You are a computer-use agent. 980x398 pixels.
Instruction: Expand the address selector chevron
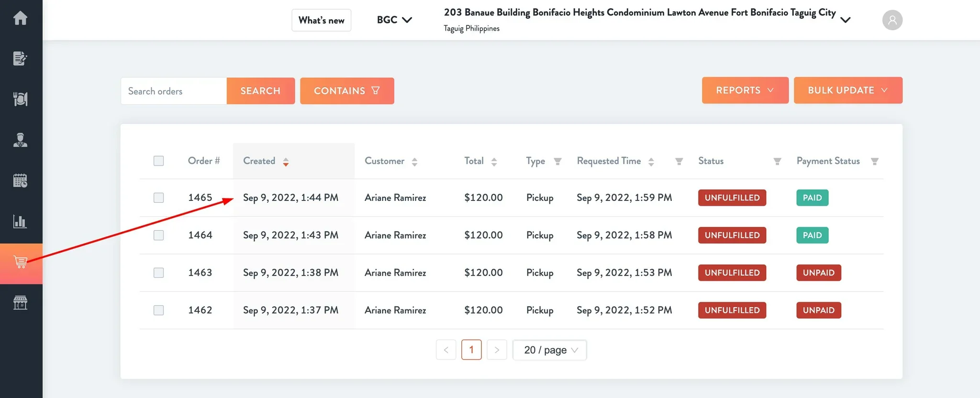(846, 20)
